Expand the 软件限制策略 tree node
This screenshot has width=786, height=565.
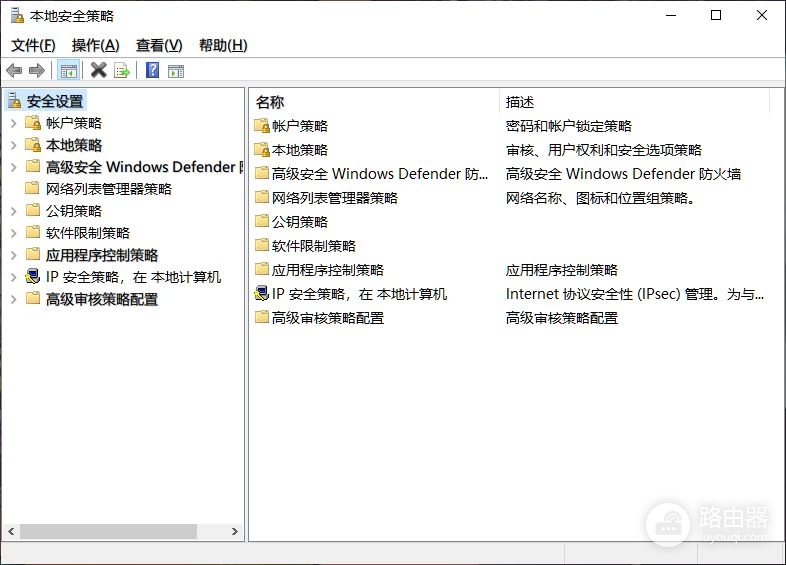coord(14,233)
